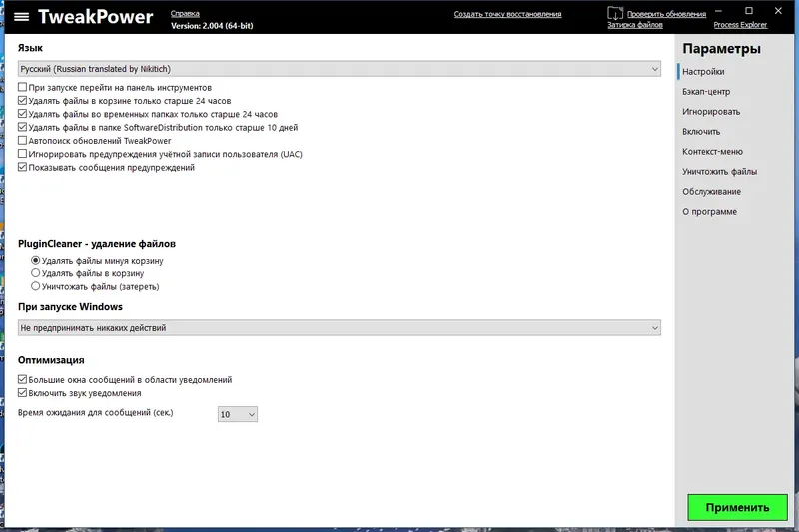Open Игнорировать section
Image resolution: width=799 pixels, height=532 pixels.
[711, 112]
